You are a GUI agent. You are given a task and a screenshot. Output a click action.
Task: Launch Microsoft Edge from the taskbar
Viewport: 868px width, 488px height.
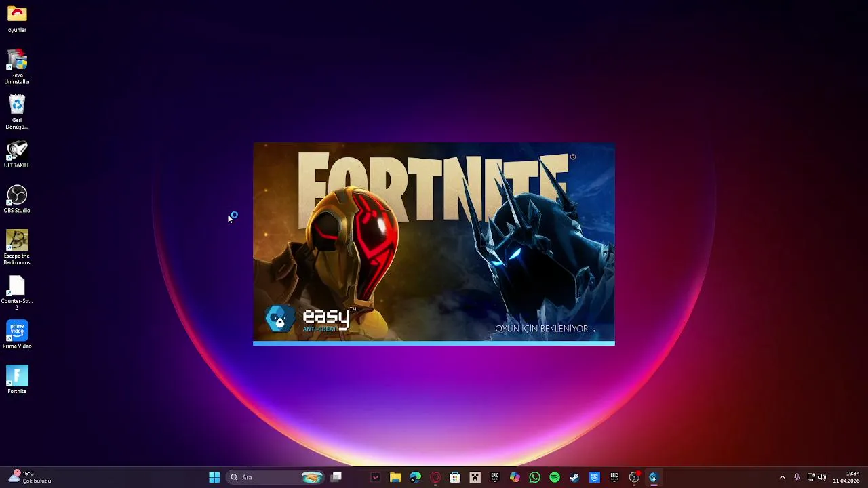(415, 477)
